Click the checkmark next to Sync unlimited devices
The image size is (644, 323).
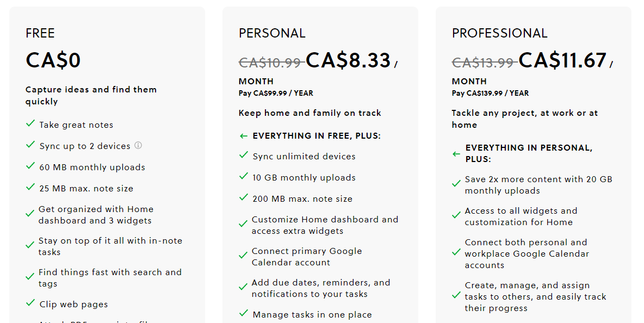(x=244, y=155)
